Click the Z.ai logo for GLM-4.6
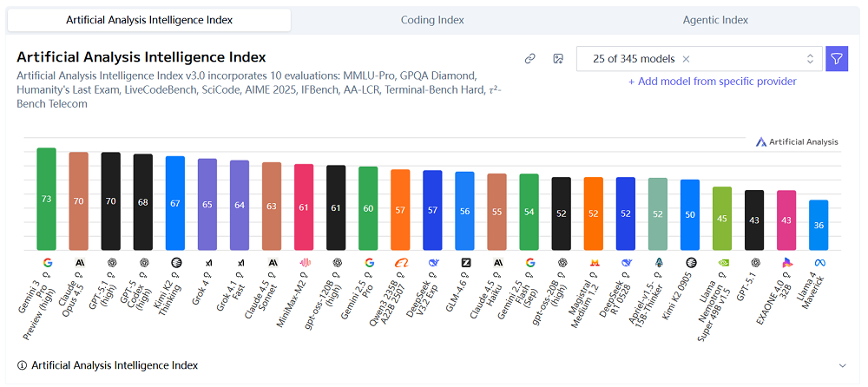 pyautogui.click(x=465, y=262)
